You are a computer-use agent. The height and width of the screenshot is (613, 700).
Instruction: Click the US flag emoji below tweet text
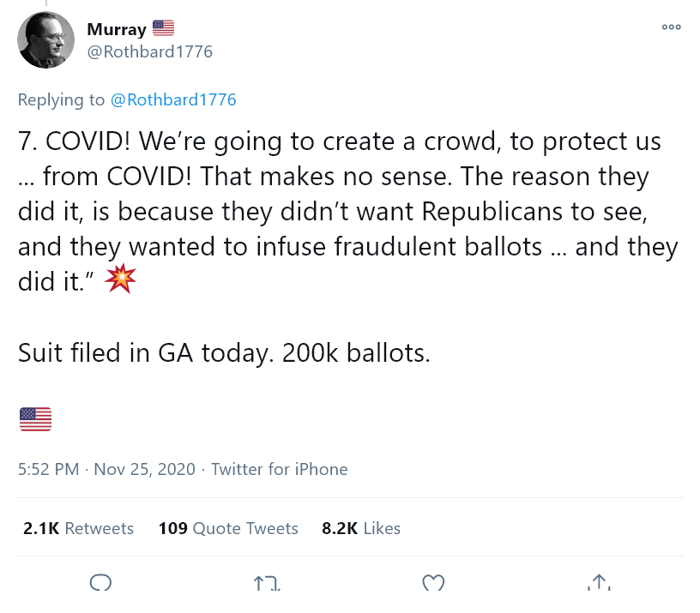click(x=35, y=419)
